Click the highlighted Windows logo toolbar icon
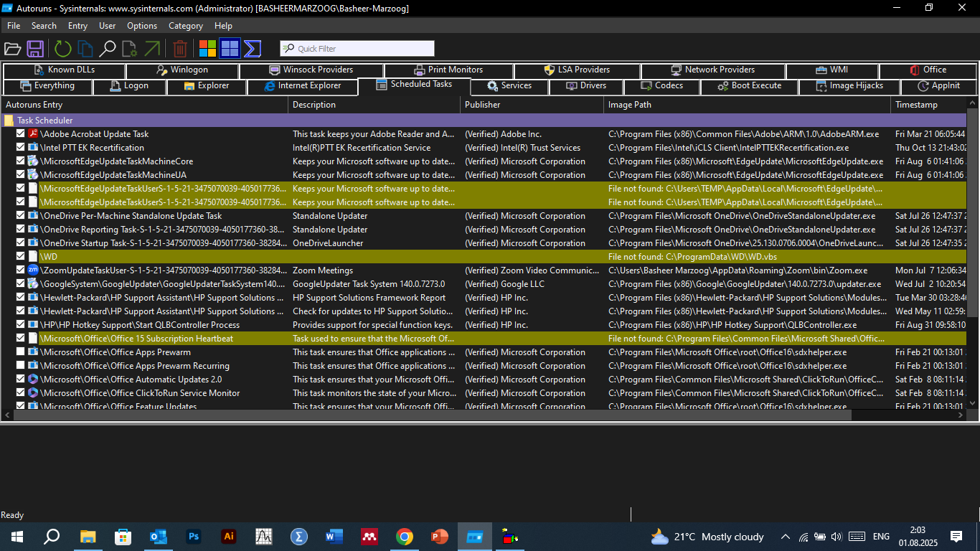Screen dimensions: 980x551 [x=230, y=48]
